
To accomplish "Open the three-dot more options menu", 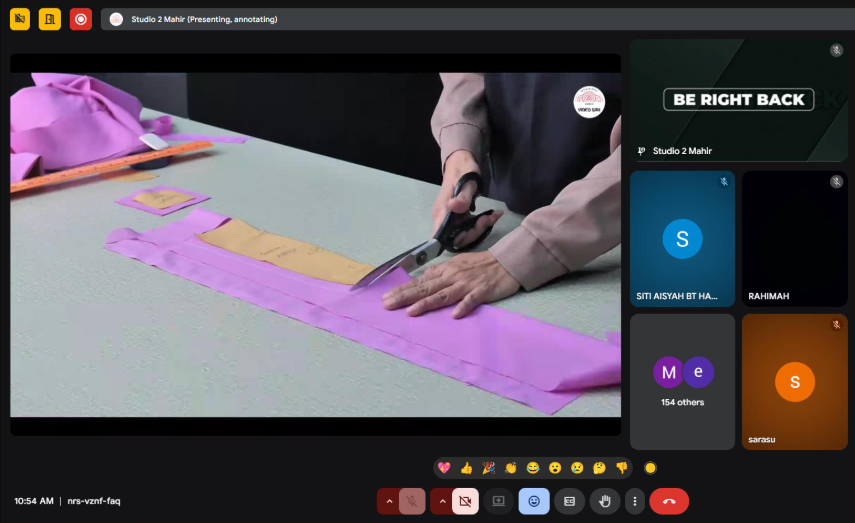I will pyautogui.click(x=634, y=501).
